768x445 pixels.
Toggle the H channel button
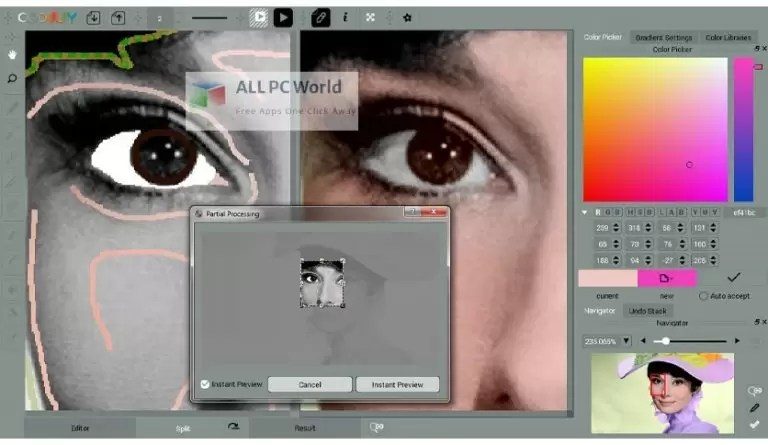(630, 212)
